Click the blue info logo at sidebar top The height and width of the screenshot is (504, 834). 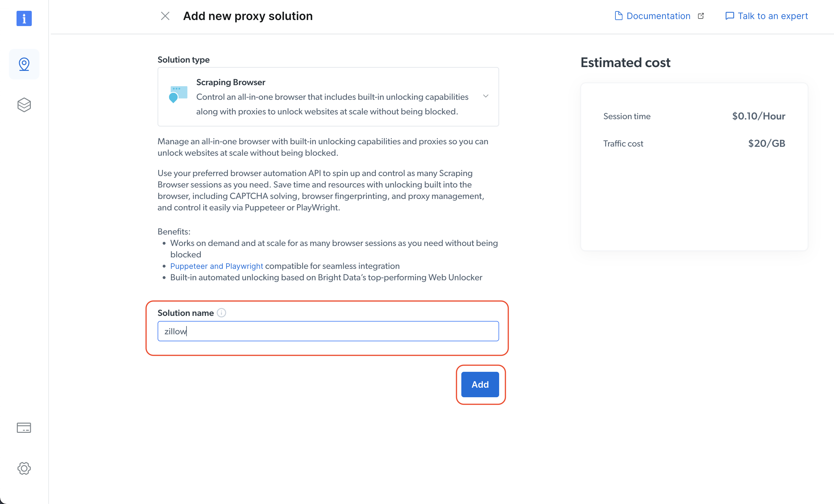24,19
